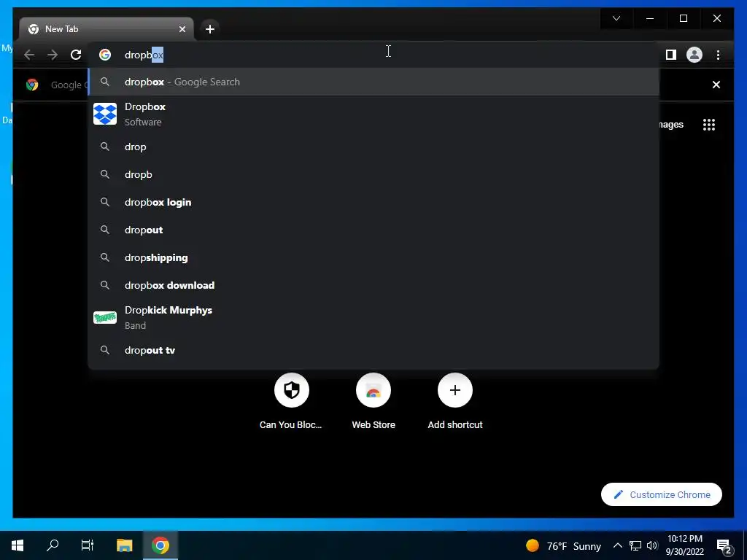
Task: Select the 'dropshipping' suggestion
Action: (x=373, y=257)
